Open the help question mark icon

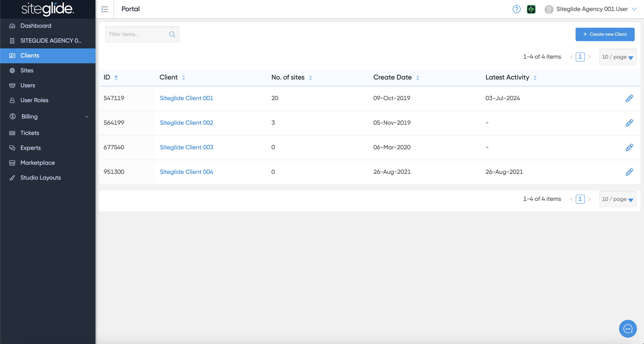[x=516, y=9]
